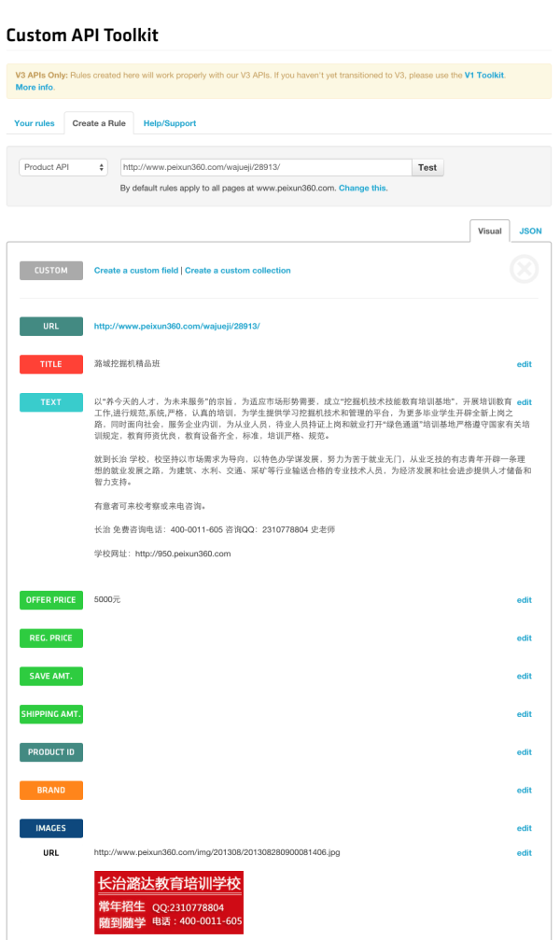Edit the TITLE field
The image size is (560, 940).
click(x=524, y=364)
